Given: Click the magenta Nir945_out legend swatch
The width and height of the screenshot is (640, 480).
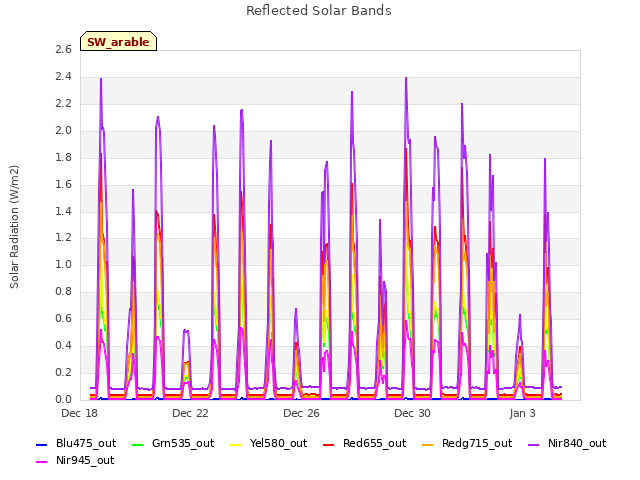Looking at the screenshot, I should pyautogui.click(x=42, y=462).
